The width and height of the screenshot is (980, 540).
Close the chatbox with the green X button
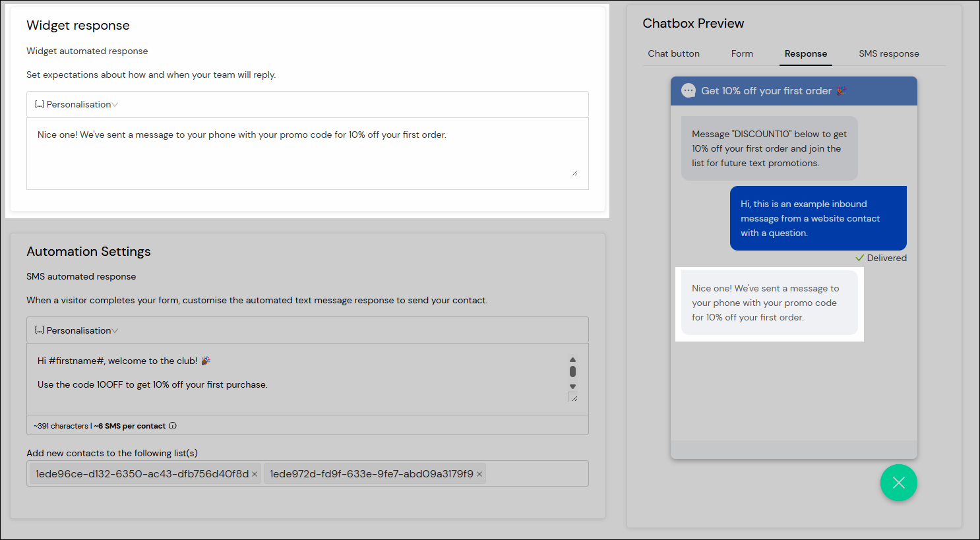coord(898,483)
